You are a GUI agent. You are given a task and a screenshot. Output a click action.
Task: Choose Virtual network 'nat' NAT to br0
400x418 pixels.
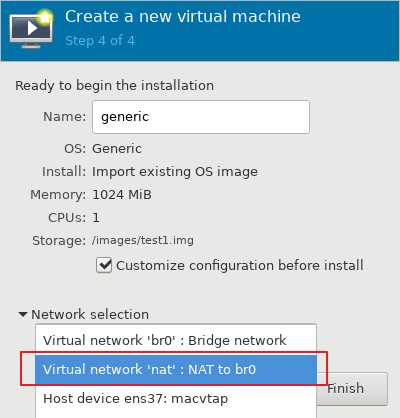[x=176, y=369]
